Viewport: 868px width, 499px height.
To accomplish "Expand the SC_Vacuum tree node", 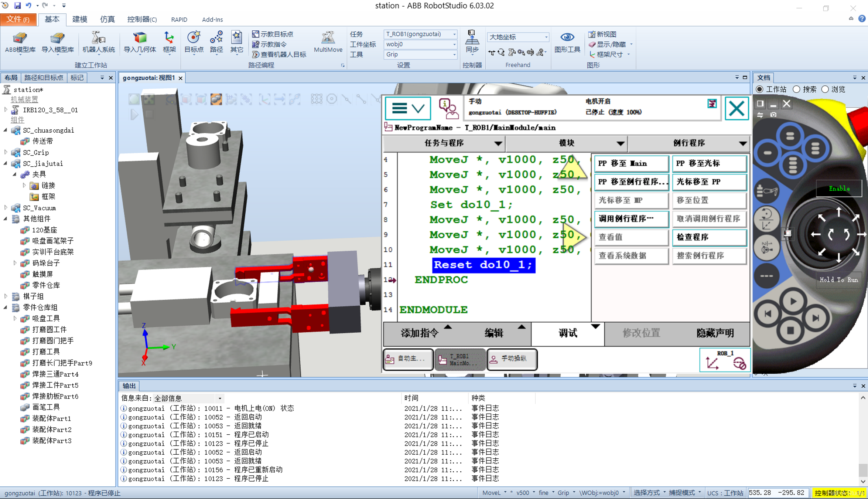I will click(x=6, y=208).
